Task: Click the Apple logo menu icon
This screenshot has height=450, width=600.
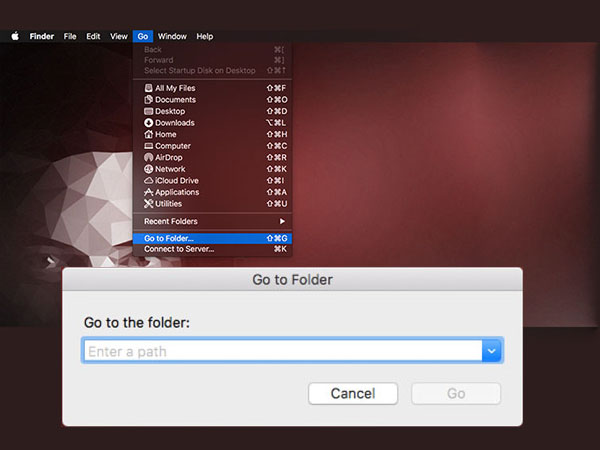Action: coord(15,36)
